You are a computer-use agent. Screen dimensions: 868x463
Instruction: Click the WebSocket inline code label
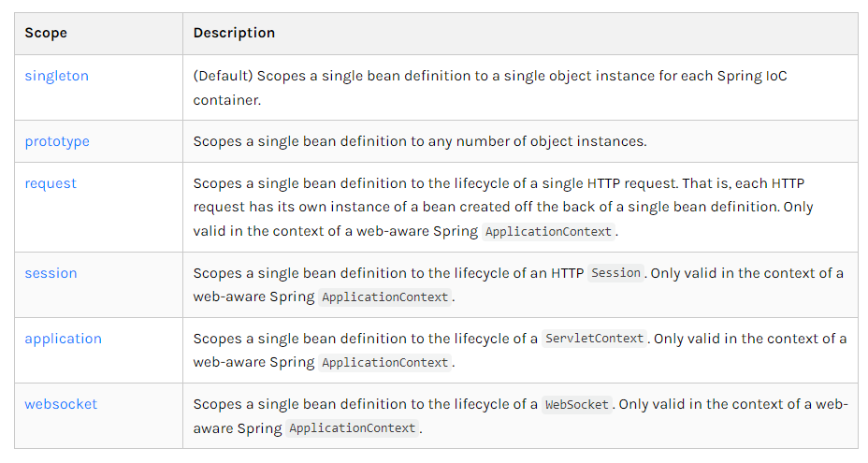[576, 404]
